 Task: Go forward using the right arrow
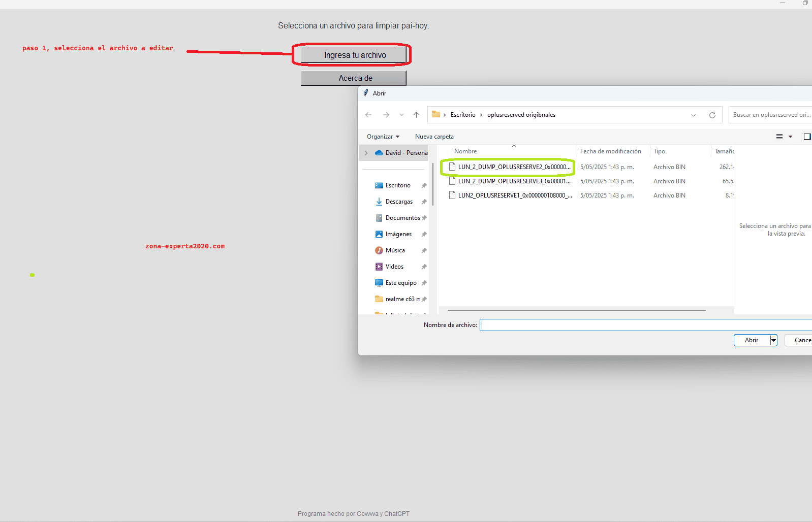coord(386,115)
